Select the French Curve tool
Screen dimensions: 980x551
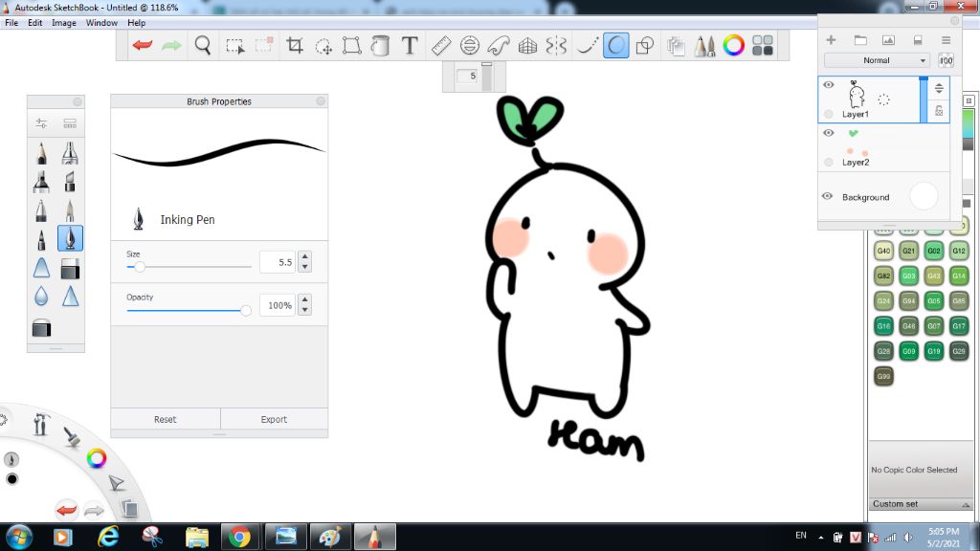pyautogui.click(x=499, y=45)
